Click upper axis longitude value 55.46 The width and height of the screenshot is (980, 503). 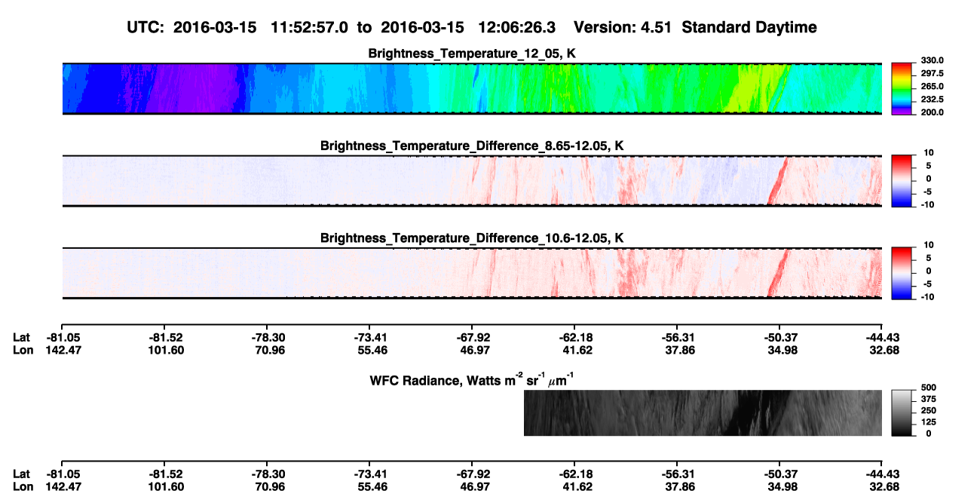click(369, 350)
